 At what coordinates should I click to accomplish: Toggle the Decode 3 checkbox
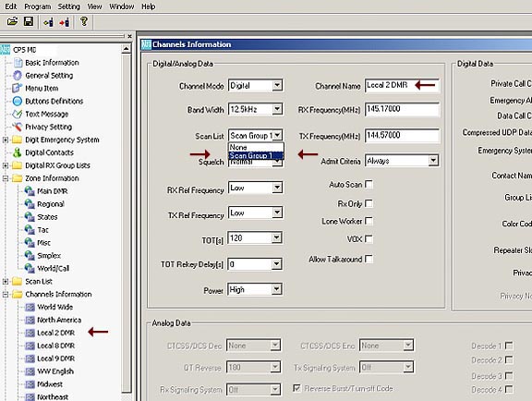509,375
